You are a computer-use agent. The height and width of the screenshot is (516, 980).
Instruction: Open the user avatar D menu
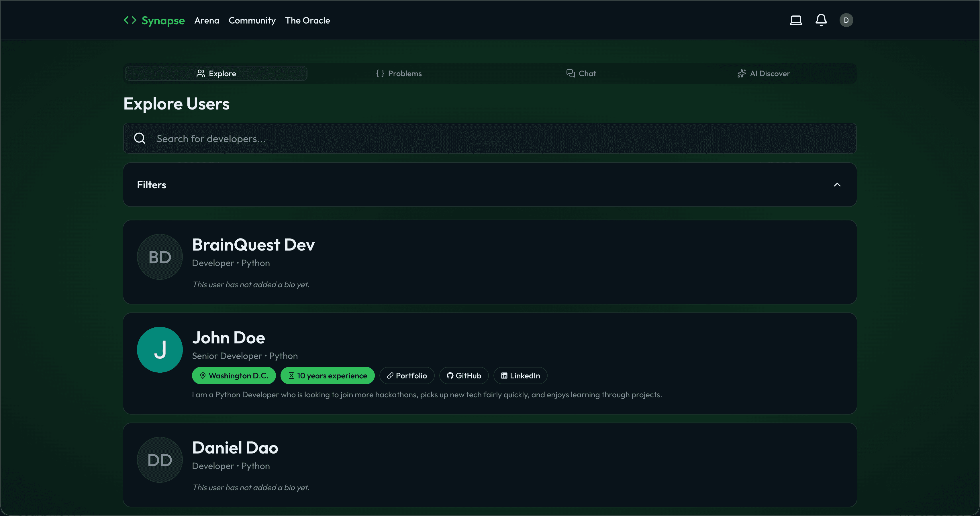pos(846,20)
